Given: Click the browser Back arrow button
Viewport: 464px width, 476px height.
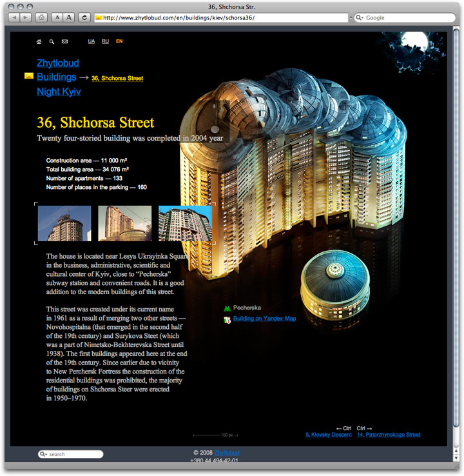Looking at the screenshot, I should pyautogui.click(x=14, y=17).
